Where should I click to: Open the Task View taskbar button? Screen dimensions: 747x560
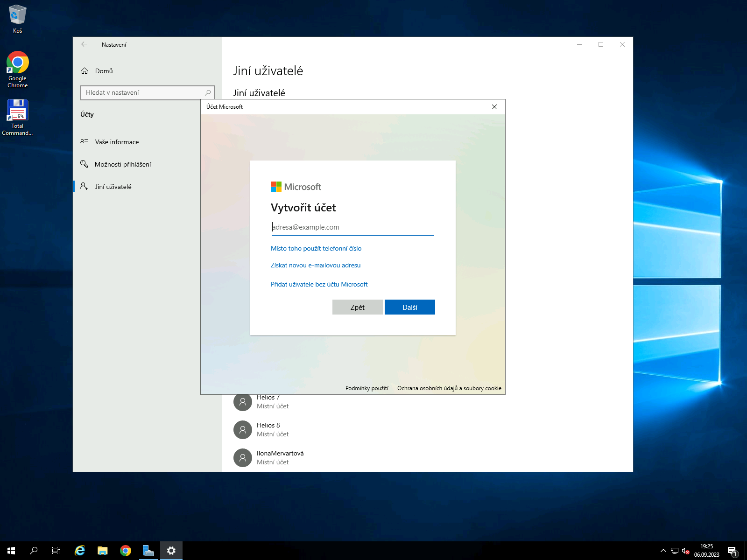[x=56, y=551]
